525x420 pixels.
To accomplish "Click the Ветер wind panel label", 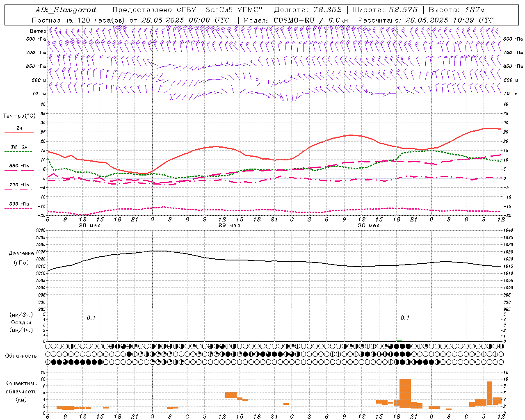I will [38, 31].
